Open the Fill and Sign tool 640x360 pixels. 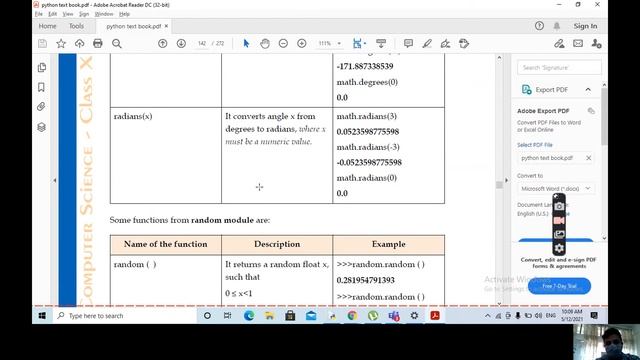tap(445, 43)
